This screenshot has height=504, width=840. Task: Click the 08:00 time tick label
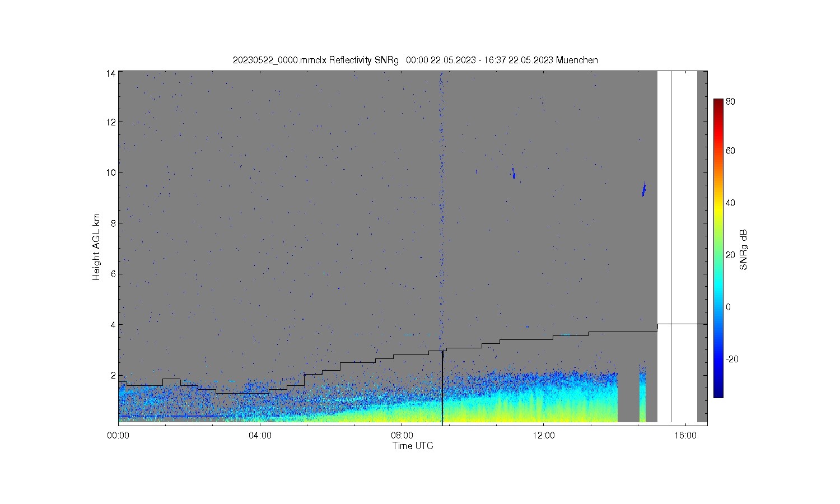402,435
